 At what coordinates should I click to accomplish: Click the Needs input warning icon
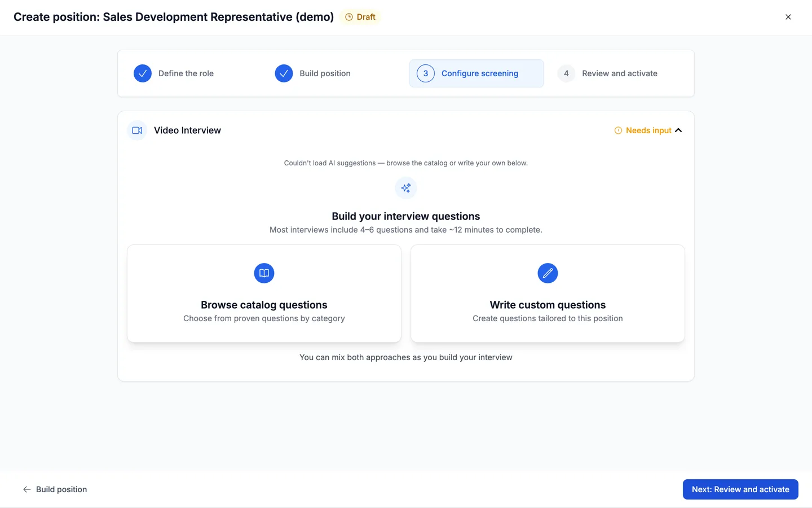[x=618, y=130]
